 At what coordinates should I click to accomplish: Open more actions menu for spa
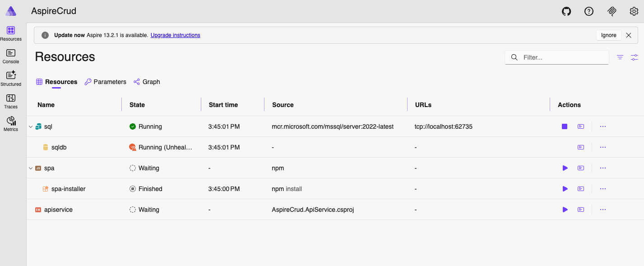coord(602,168)
